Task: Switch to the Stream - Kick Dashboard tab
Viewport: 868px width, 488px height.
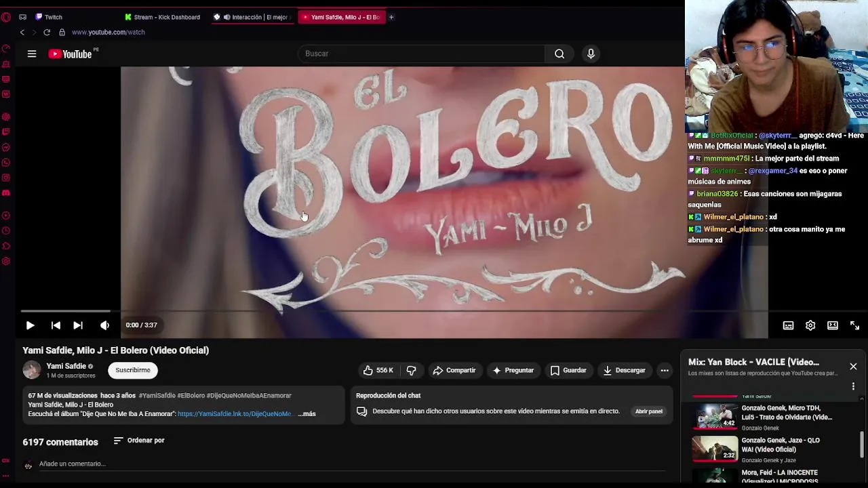Action: 163,17
